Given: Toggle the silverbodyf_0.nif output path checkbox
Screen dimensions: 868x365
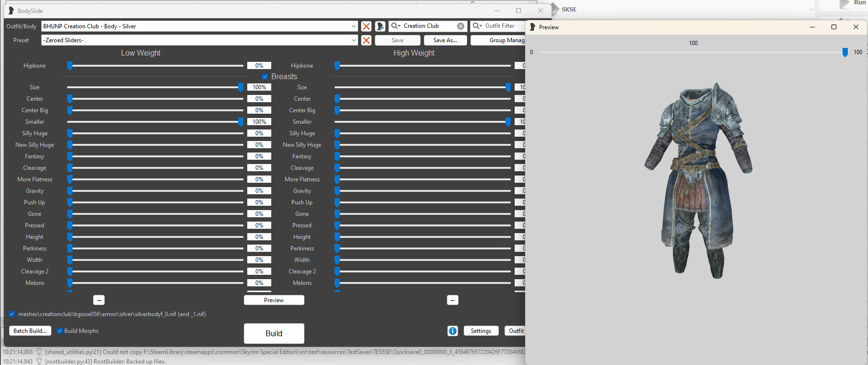Looking at the screenshot, I should [x=12, y=314].
